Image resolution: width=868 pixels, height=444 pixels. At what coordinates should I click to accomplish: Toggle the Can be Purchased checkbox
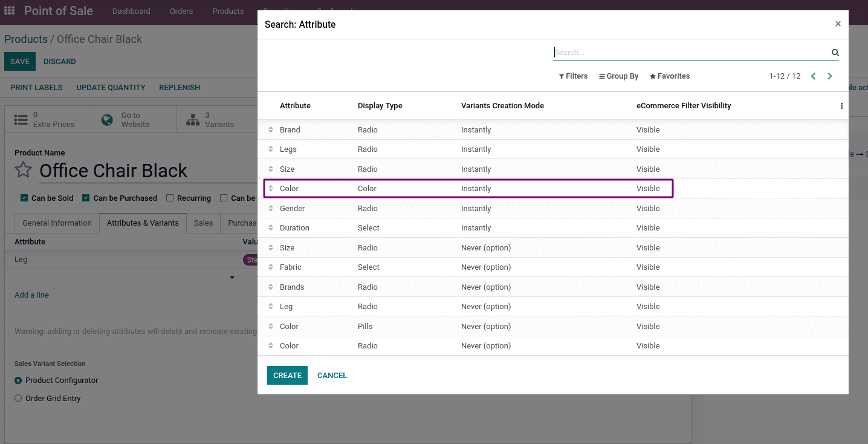86,198
